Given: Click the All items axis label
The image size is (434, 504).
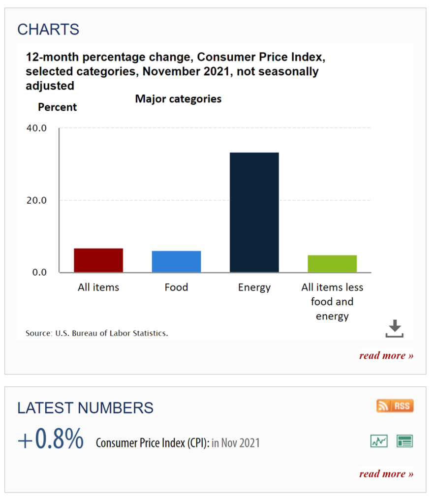Looking at the screenshot, I should click(98, 287).
